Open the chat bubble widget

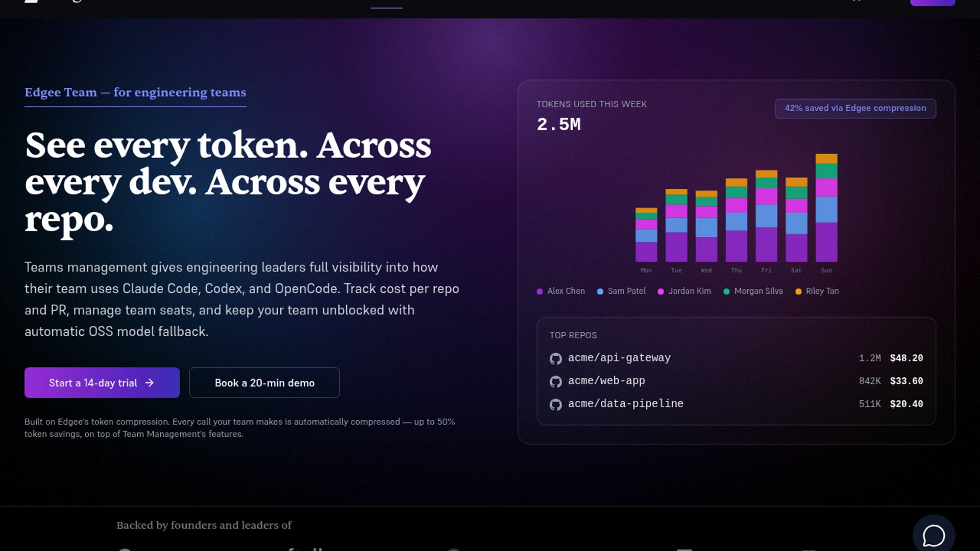point(934,536)
